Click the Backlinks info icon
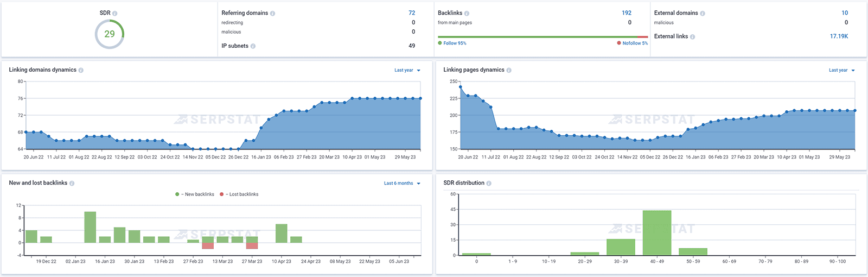This screenshot has height=277, width=868. (467, 13)
